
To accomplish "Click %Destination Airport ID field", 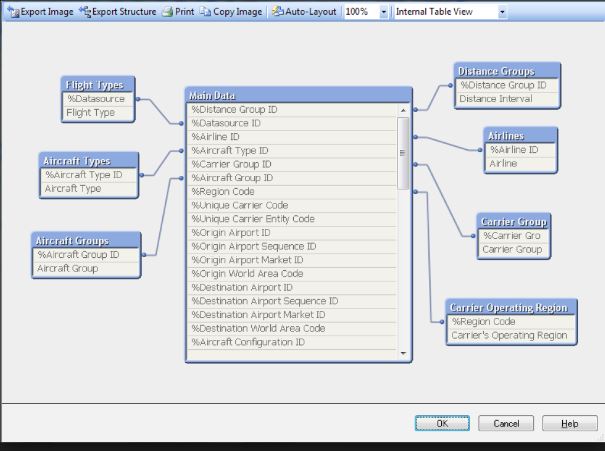I will pos(292,288).
